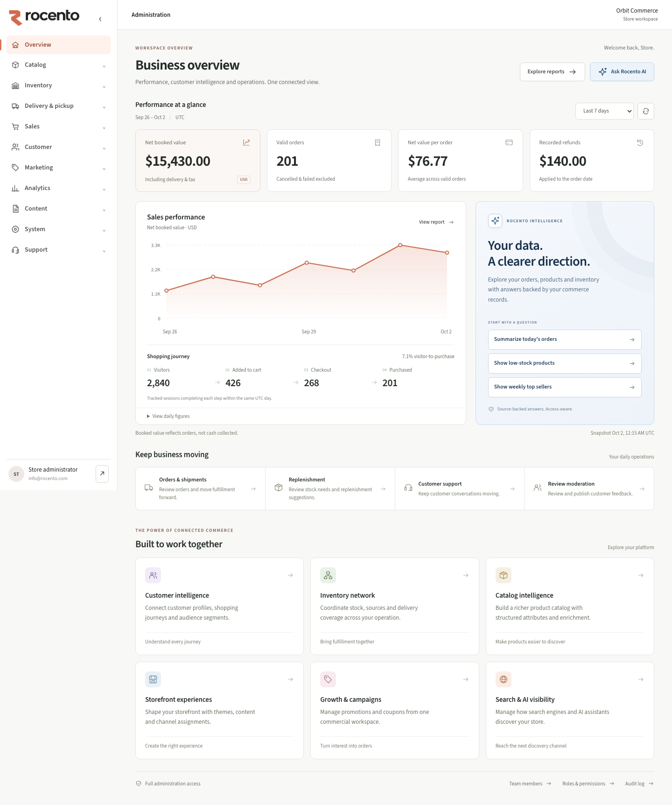Open the Sales sidebar section

58,127
